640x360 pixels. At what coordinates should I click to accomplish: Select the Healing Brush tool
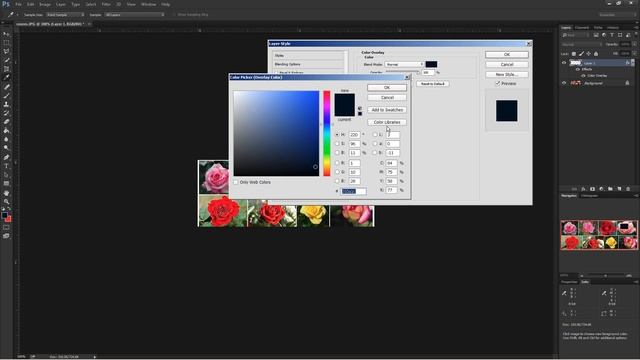[x=6, y=87]
